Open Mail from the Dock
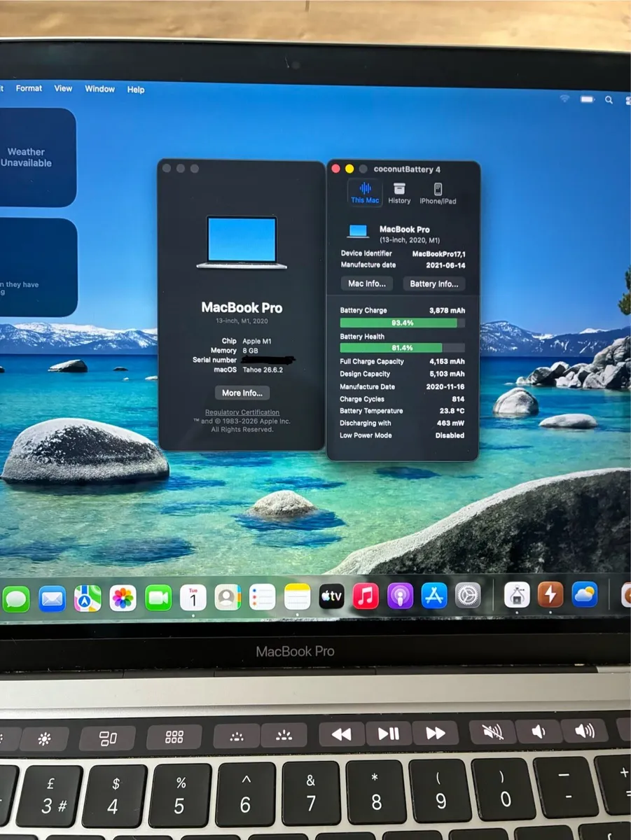This screenshot has height=840, width=631. pos(52,598)
